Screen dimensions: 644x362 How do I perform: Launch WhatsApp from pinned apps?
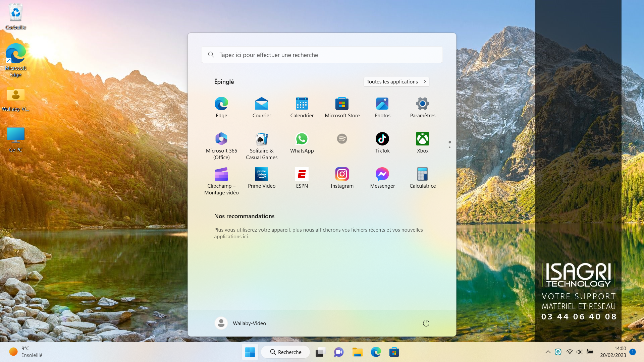(302, 143)
